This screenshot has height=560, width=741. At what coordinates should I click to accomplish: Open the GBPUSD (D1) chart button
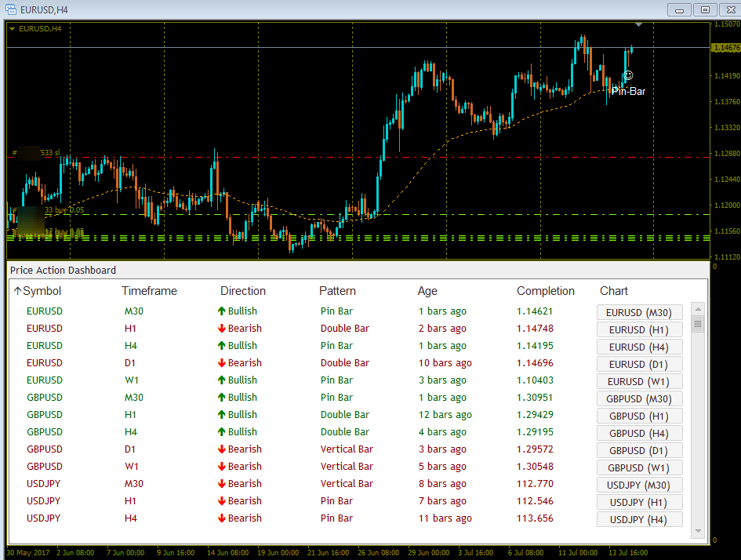[x=639, y=450]
